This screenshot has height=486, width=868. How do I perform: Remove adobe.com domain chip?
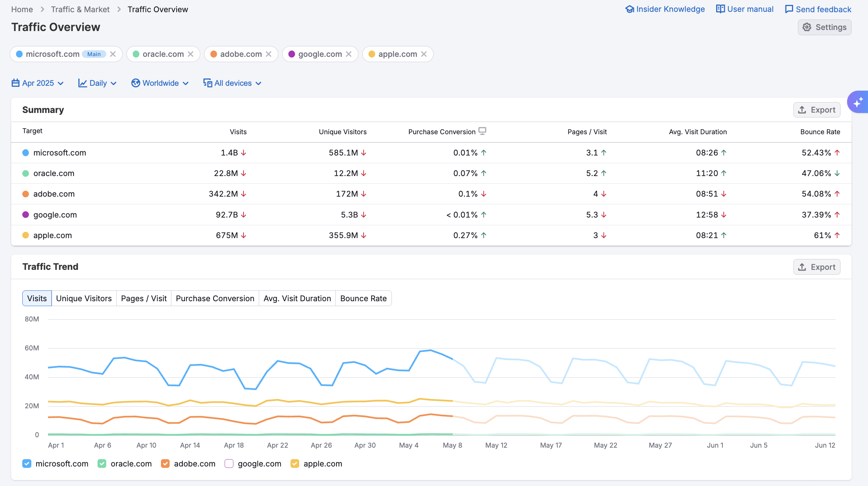coord(269,54)
